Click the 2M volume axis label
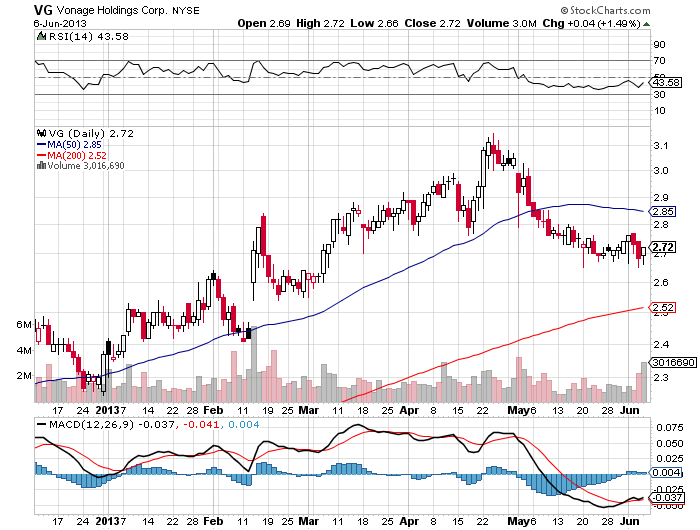Screen dimensions: 700x530 click(24, 376)
